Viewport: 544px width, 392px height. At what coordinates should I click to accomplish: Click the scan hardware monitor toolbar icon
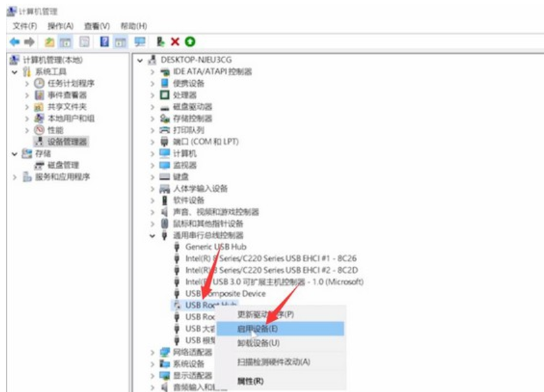click(x=140, y=42)
